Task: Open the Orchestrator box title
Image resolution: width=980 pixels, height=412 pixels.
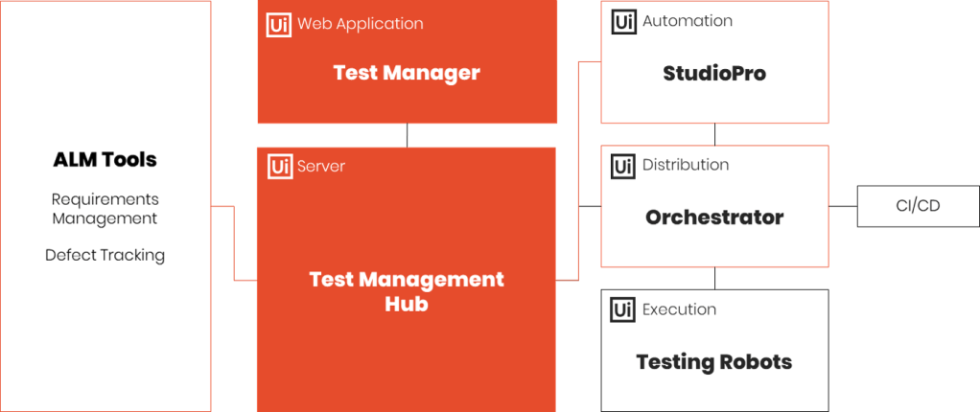Action: tap(714, 217)
